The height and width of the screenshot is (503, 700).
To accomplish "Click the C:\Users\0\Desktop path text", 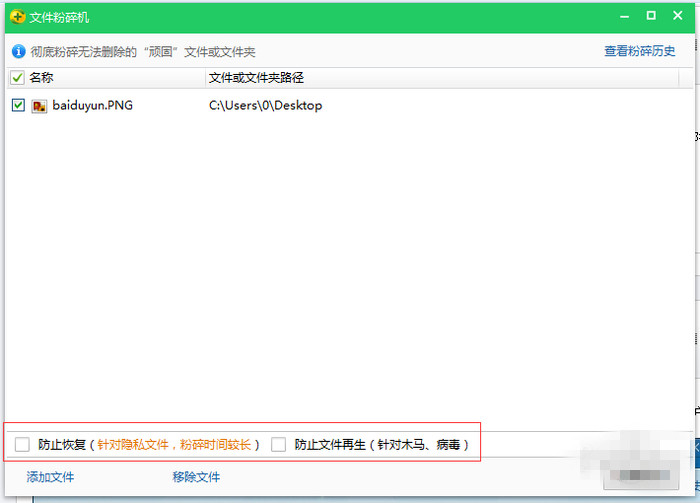I will tap(265, 106).
